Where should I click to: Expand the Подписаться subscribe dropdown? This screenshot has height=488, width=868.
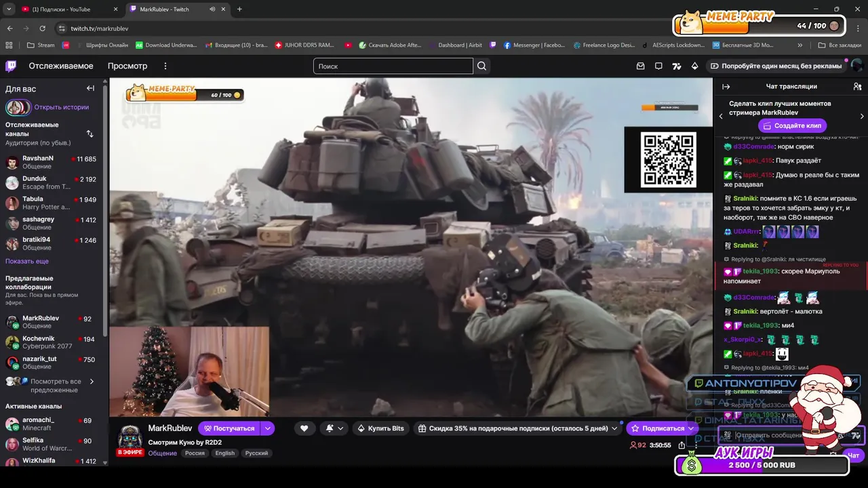[691, 428]
